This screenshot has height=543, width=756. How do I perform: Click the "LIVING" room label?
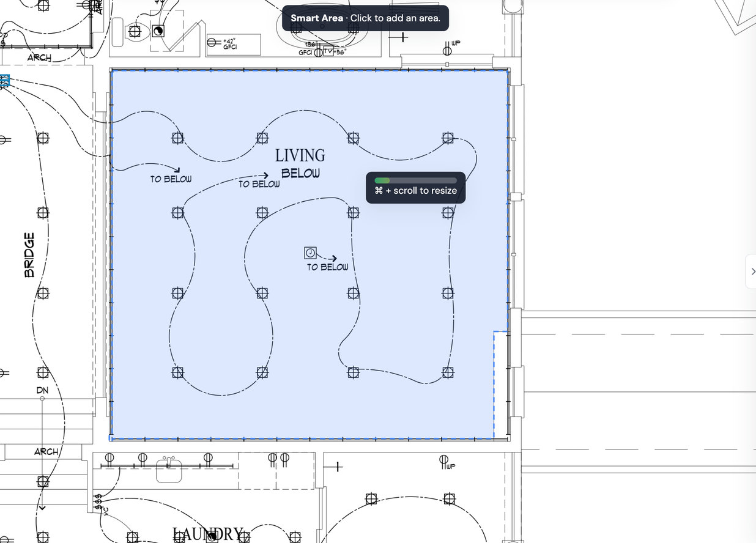coord(300,155)
